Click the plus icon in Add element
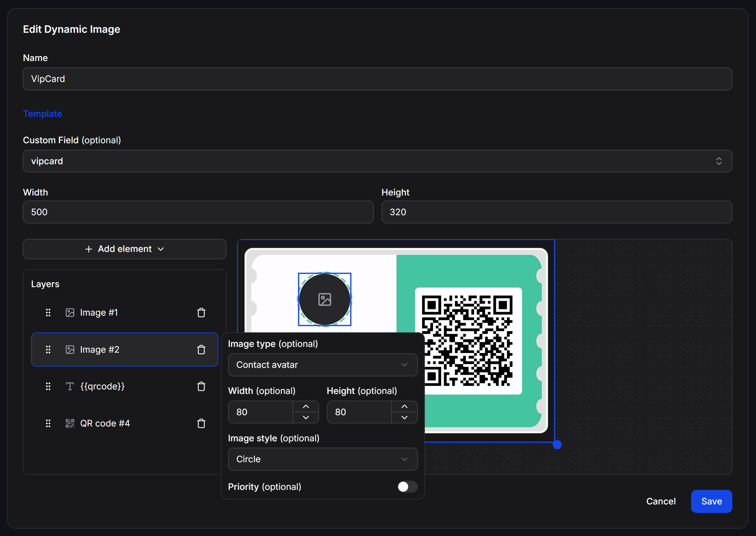Image resolution: width=756 pixels, height=536 pixels. pos(89,249)
